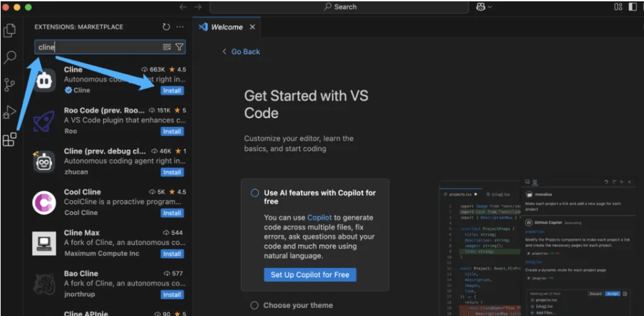Click the jnorthrup publisher name
Image resolution: width=644 pixels, height=316 pixels.
[x=81, y=295]
